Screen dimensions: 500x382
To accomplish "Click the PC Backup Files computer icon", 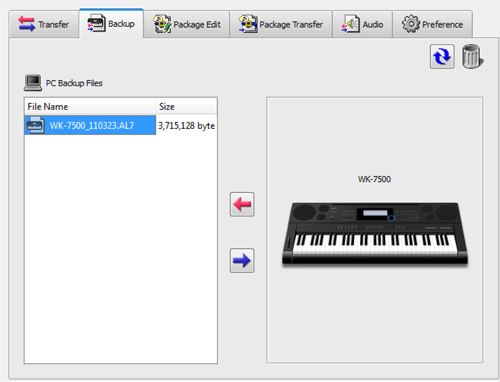I will point(33,83).
